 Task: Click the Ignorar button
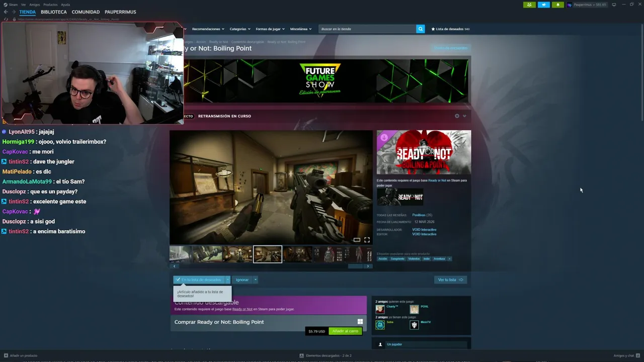click(242, 280)
